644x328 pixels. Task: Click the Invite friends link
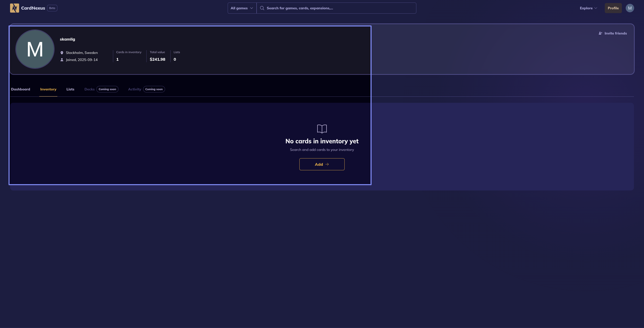coord(615,33)
